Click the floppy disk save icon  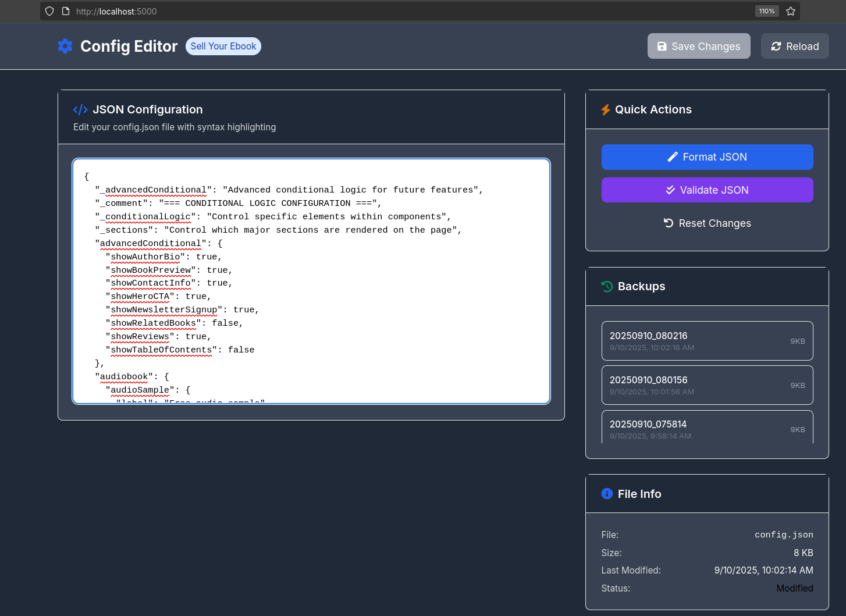662,46
